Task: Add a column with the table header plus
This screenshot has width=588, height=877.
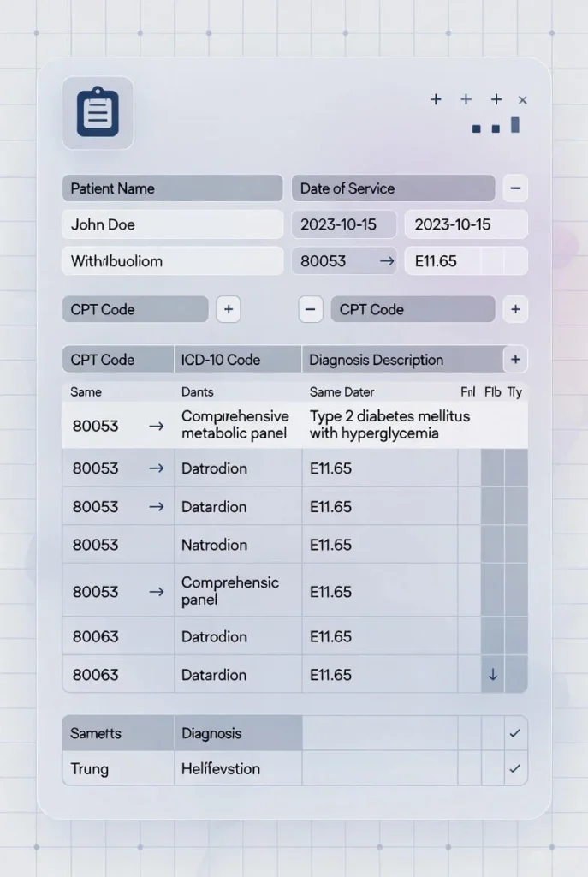Action: pos(515,360)
